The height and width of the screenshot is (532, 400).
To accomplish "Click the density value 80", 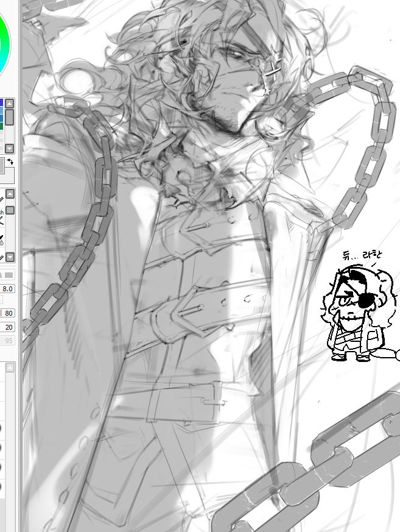I will [8, 313].
